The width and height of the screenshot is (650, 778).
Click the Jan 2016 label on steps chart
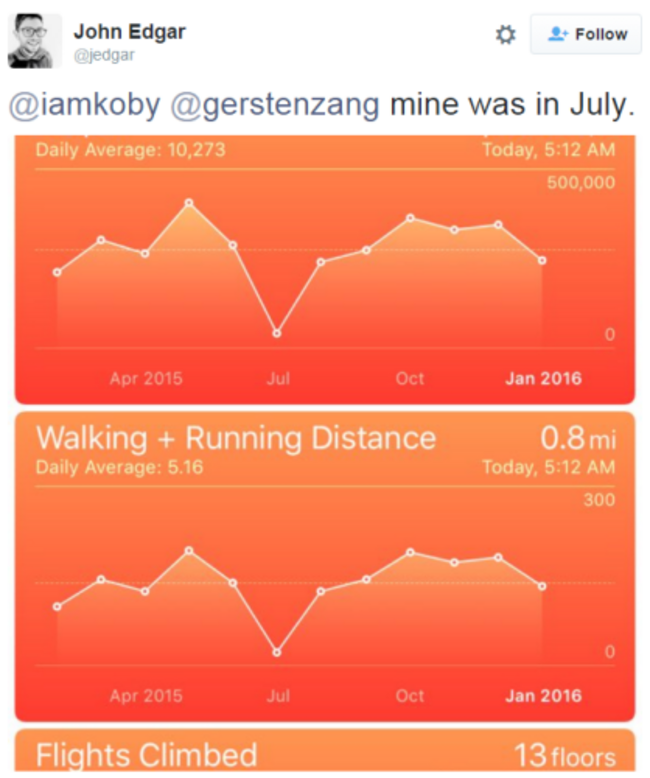point(543,379)
